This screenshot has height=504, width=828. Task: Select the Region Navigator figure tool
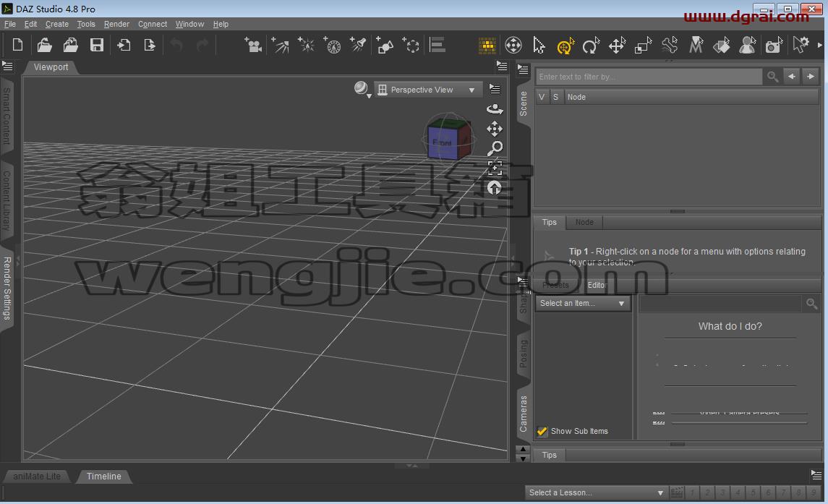(747, 46)
